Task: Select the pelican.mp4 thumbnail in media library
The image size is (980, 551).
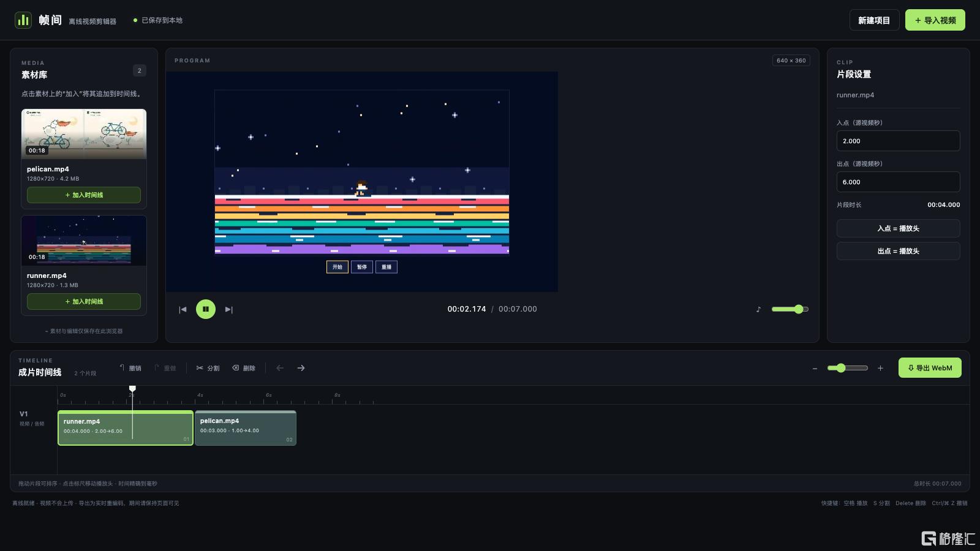Action: pyautogui.click(x=84, y=134)
